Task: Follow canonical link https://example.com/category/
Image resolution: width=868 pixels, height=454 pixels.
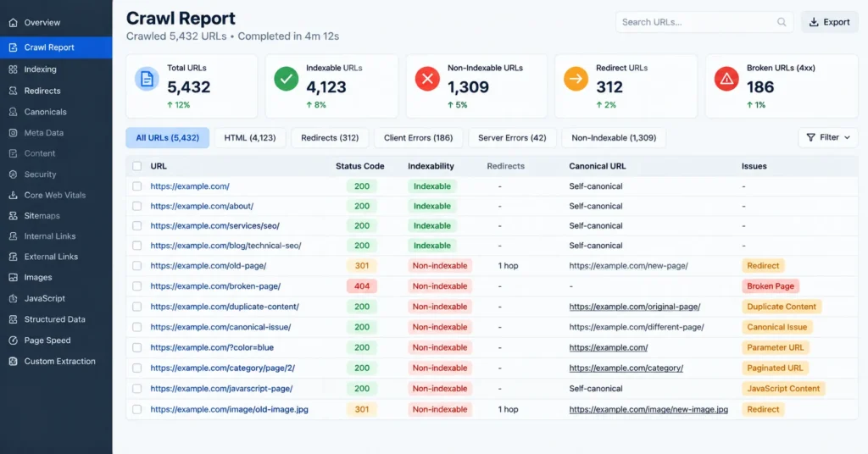Action: click(626, 368)
